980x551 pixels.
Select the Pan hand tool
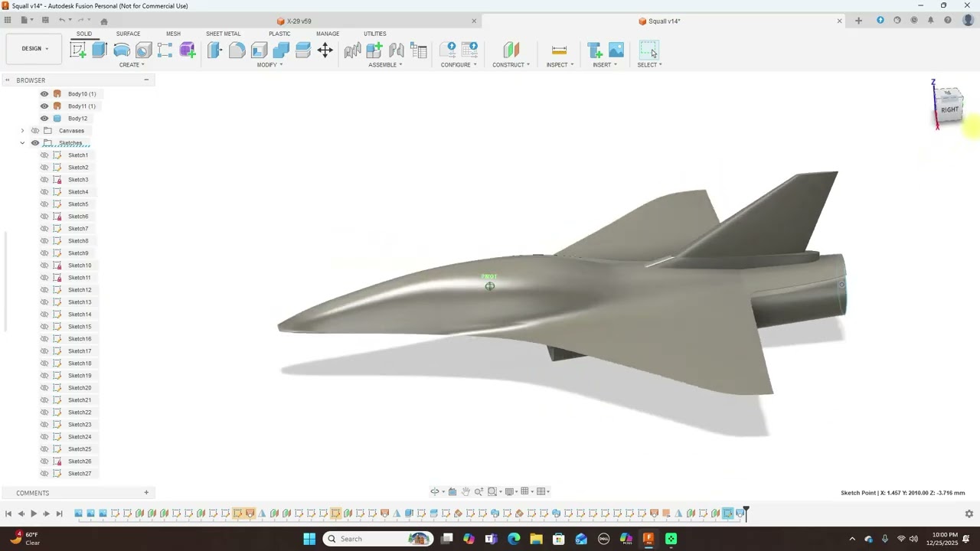coord(465,491)
